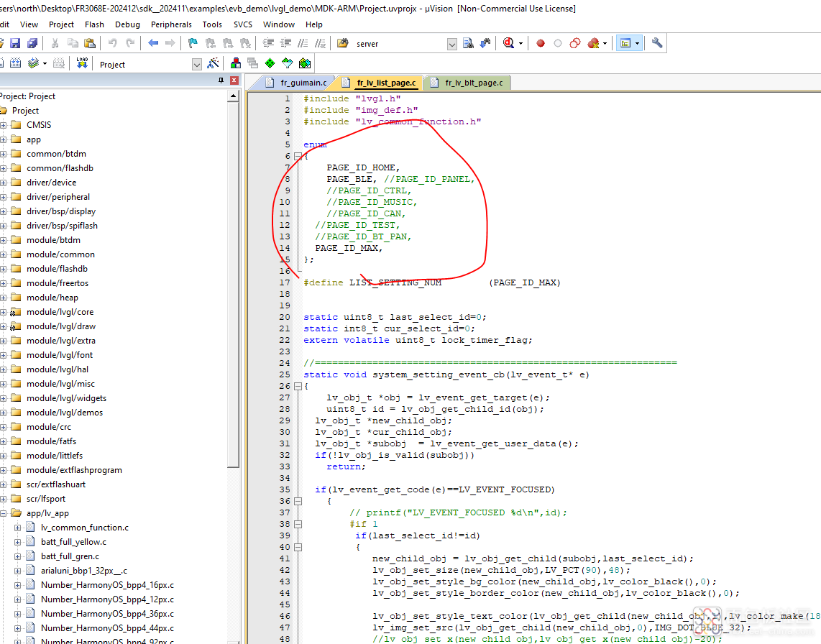
Task: Launch Pack Installer icon
Action: [x=305, y=64]
